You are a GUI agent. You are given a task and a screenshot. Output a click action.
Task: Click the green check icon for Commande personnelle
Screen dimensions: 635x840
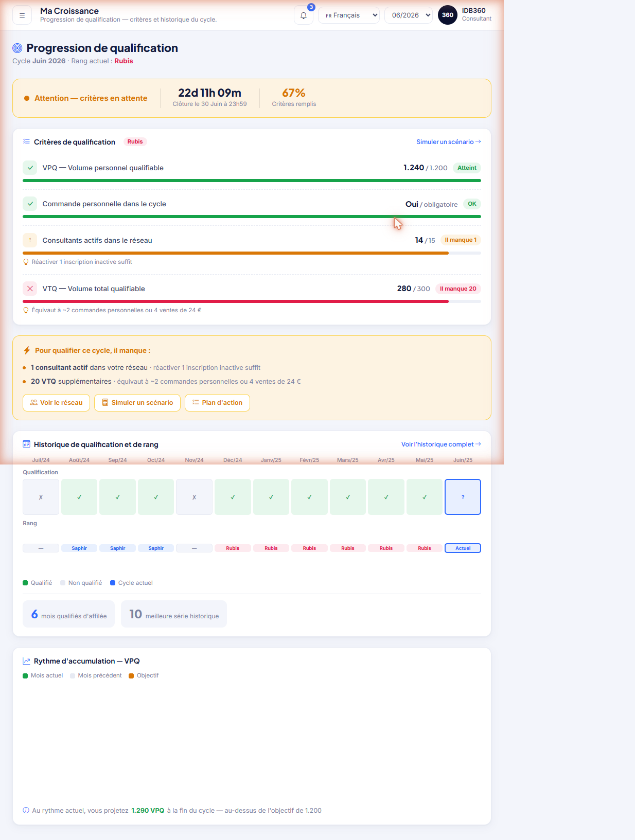(x=30, y=204)
